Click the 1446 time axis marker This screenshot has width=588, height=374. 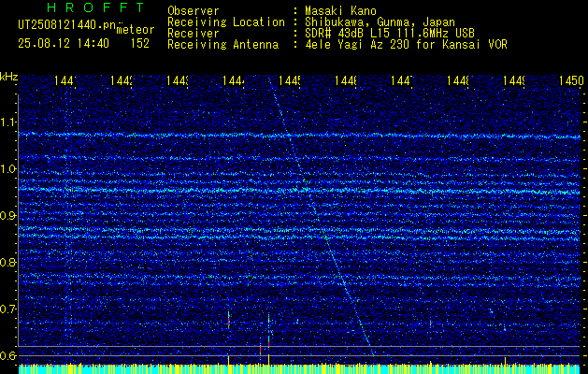[x=346, y=80]
